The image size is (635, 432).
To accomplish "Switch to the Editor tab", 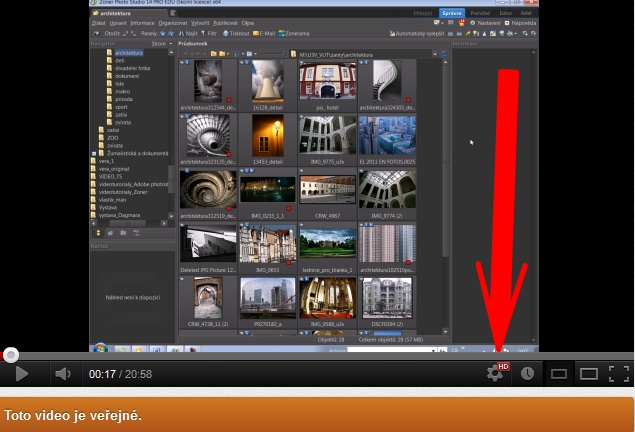I will pos(507,13).
